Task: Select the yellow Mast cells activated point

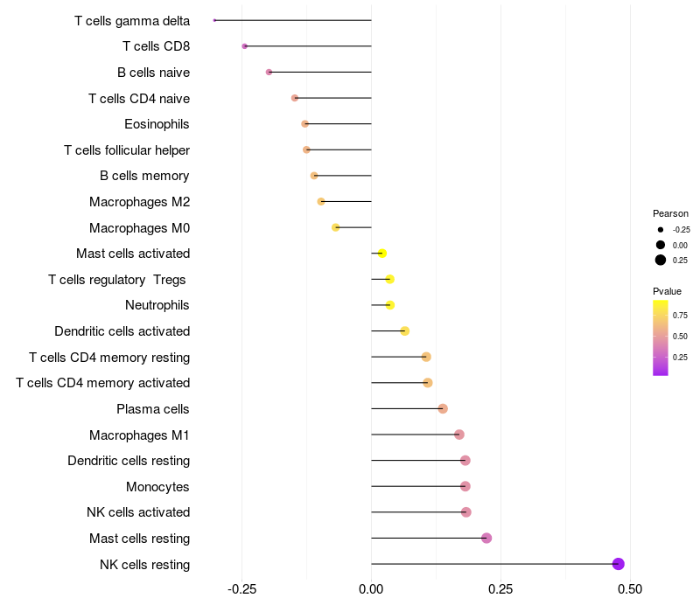Action: tap(381, 254)
